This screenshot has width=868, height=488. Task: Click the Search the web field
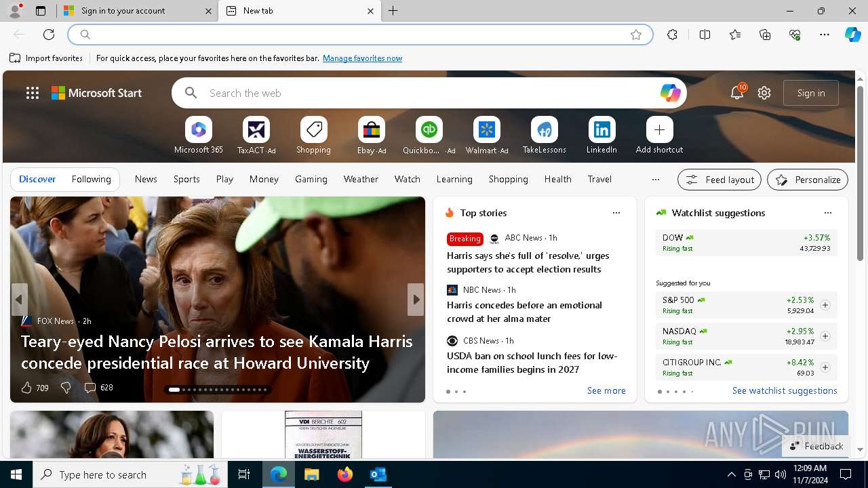(429, 93)
